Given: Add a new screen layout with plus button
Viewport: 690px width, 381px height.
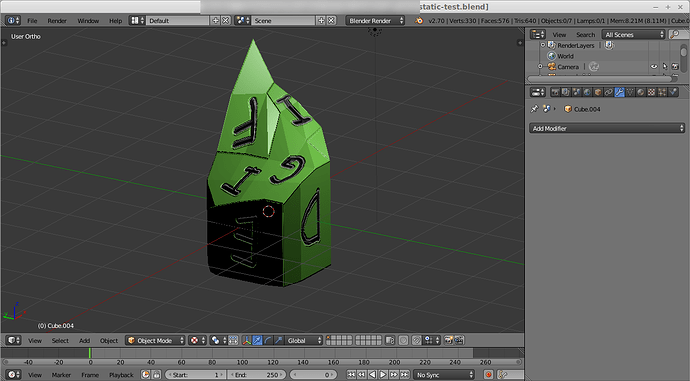Looking at the screenshot, I should (215, 21).
